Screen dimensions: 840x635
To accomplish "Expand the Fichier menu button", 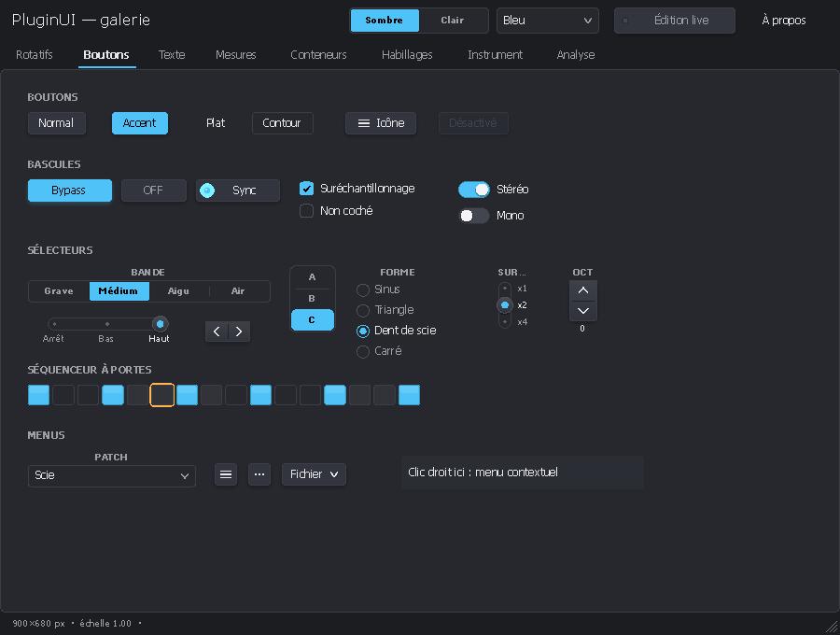I will coord(314,474).
